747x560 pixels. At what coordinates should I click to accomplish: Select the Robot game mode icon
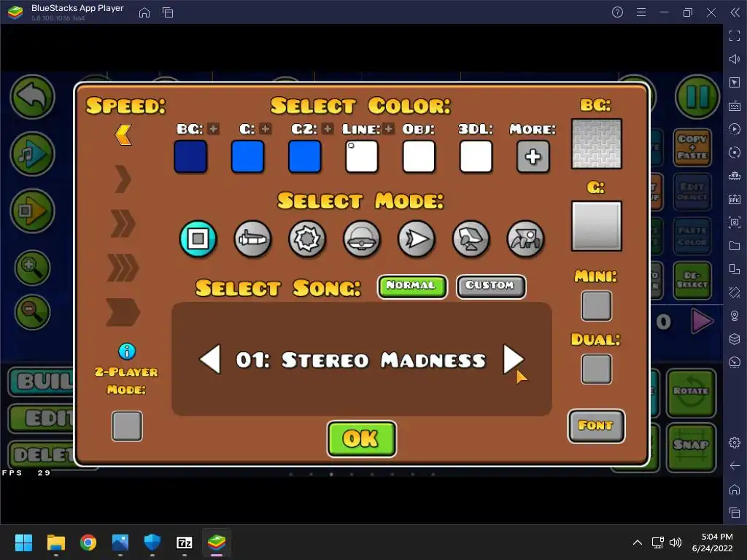click(471, 238)
